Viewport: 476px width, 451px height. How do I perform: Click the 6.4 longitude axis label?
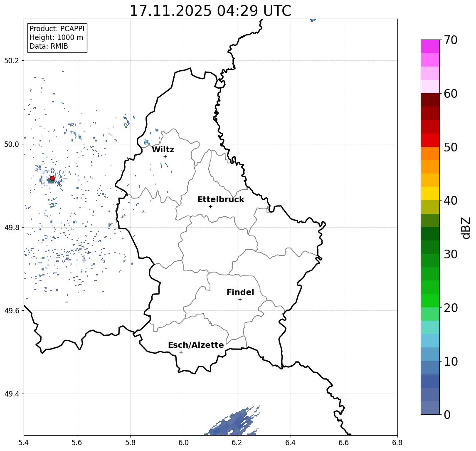click(291, 443)
